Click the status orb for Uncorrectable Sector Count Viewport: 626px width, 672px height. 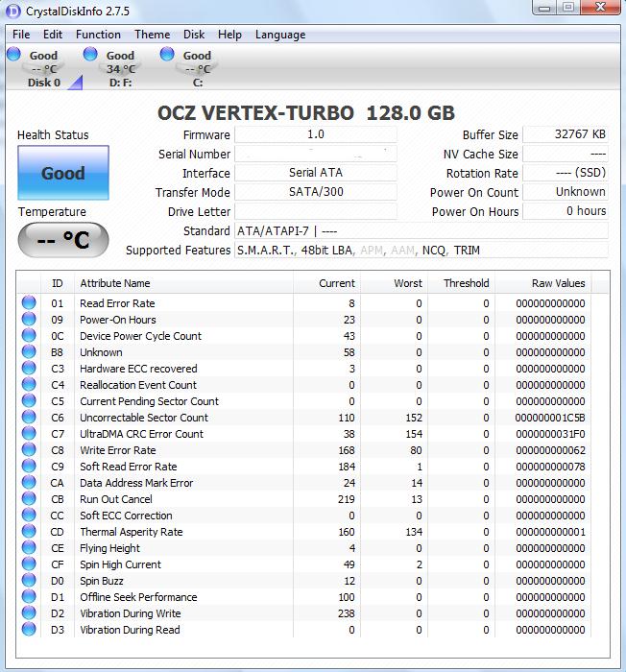coord(29,417)
